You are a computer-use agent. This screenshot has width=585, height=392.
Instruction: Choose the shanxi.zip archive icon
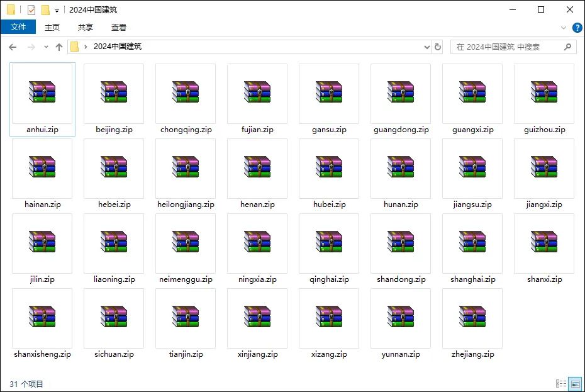pos(543,242)
